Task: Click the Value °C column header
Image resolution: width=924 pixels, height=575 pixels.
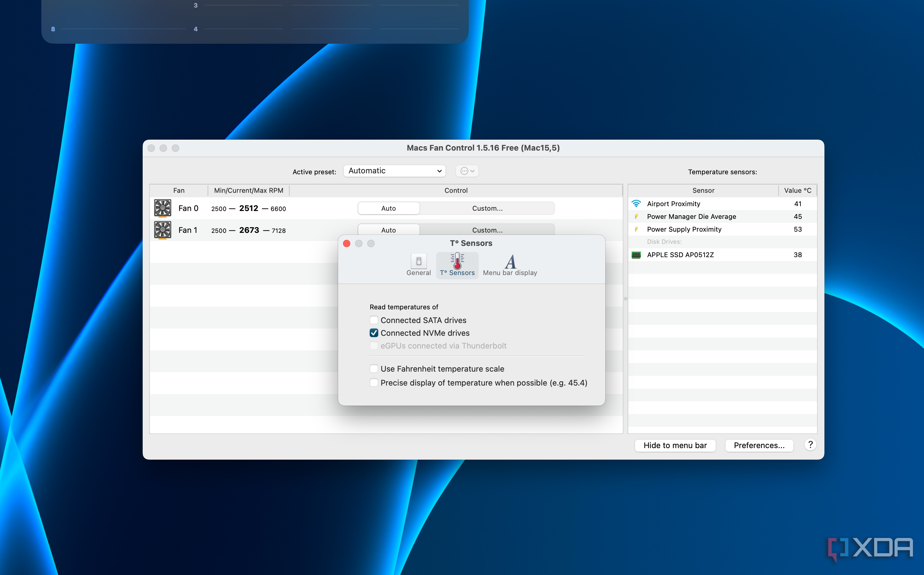Action: (797, 191)
